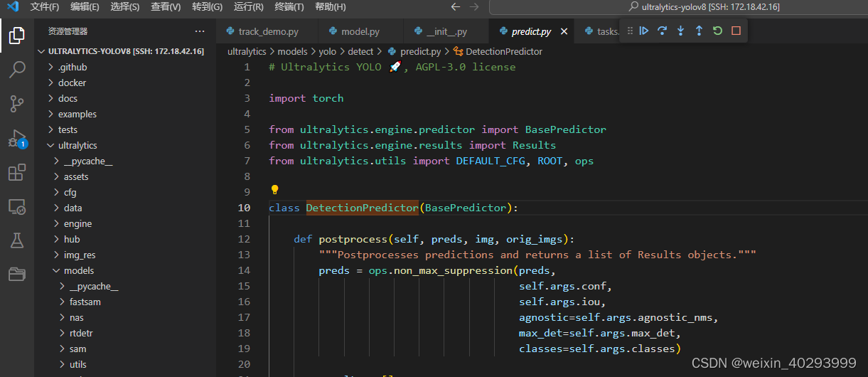Open the 编辑(E) menu

85,6
